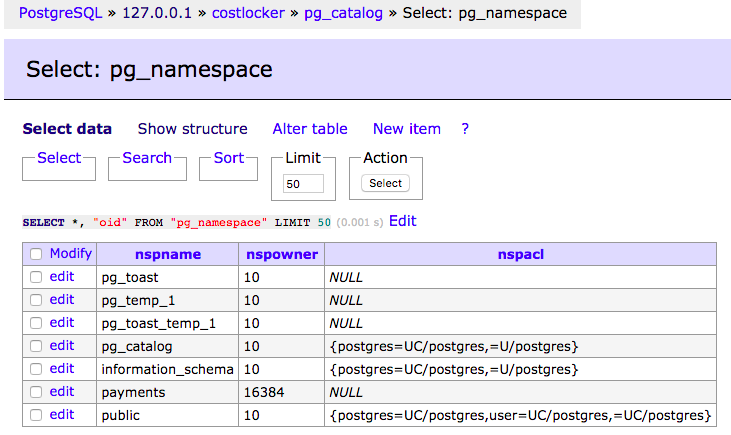731x435 pixels.
Task: Focus the Limit input field showing 50
Action: (303, 184)
